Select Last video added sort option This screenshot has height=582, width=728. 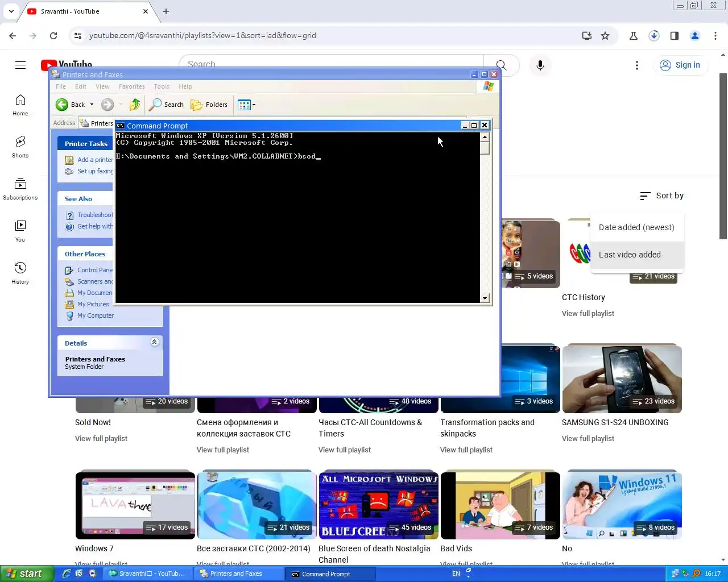[x=637, y=255]
